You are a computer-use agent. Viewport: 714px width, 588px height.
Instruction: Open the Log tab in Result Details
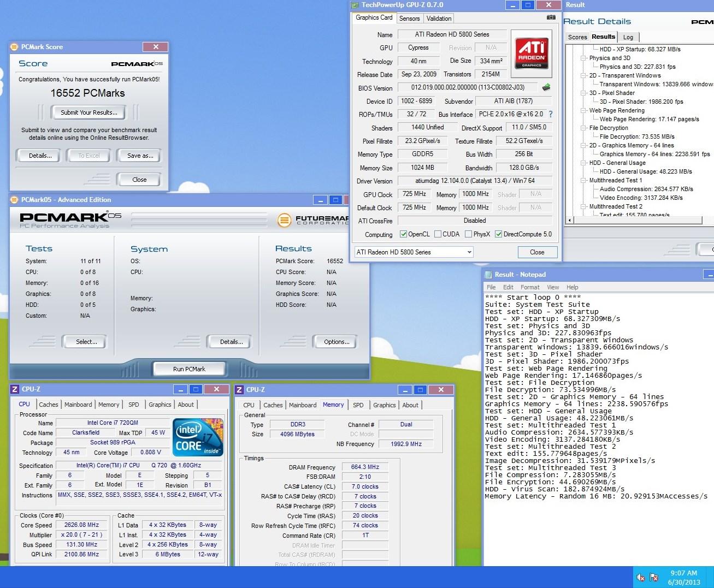click(x=628, y=37)
